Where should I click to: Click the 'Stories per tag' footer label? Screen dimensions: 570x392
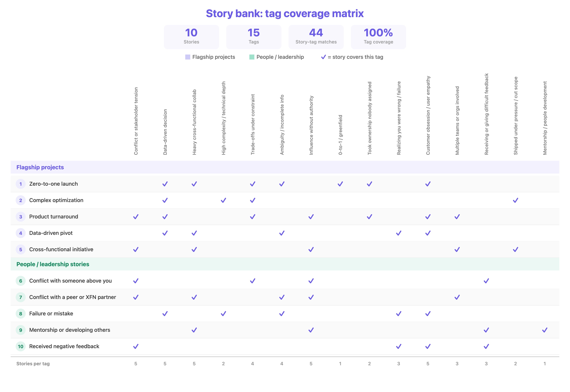[33, 364]
